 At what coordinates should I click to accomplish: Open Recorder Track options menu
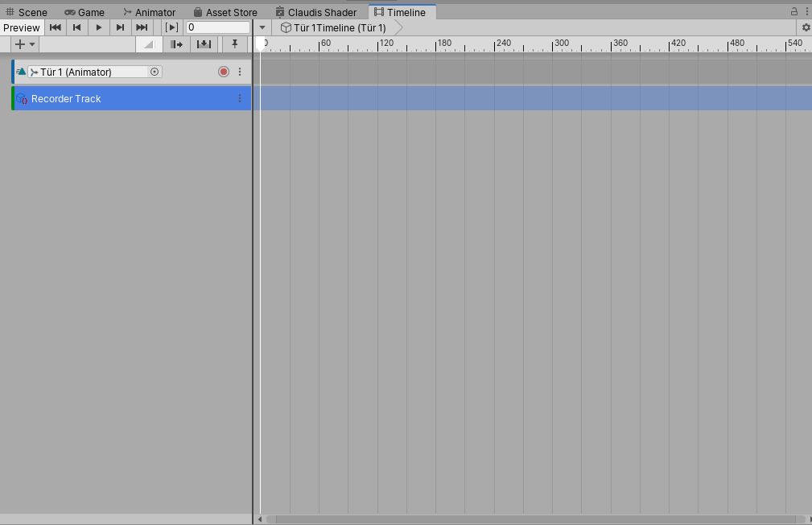[240, 98]
